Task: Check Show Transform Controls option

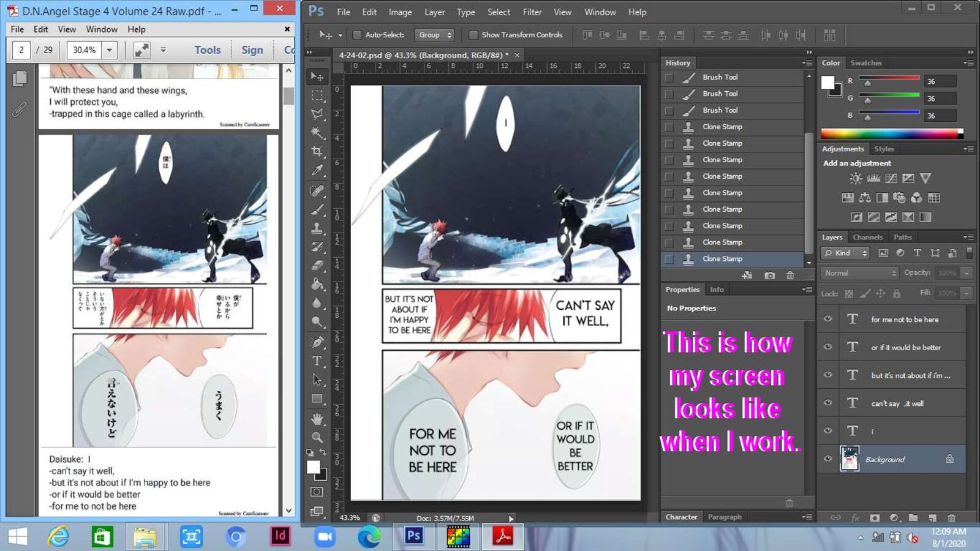Action: (473, 35)
